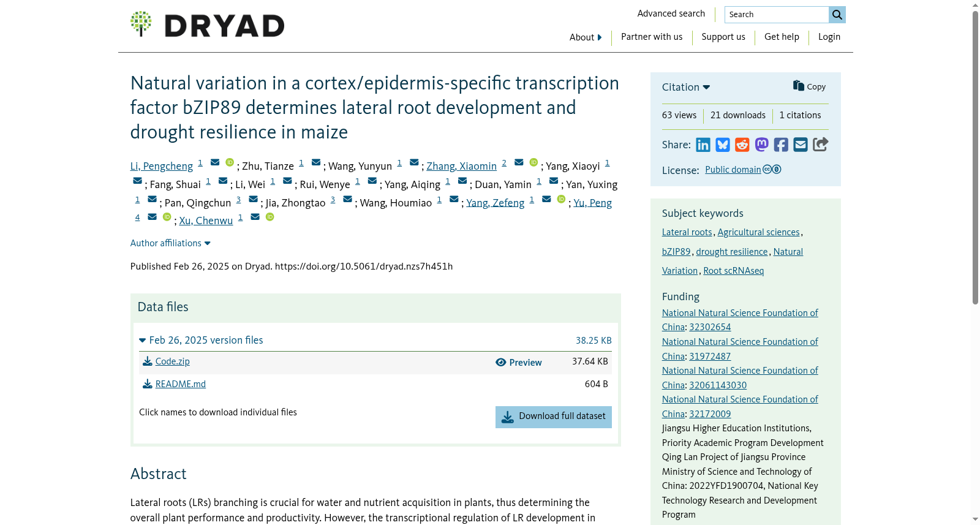980x525 pixels.
Task: Click the download icon beside README.md
Action: coord(148,384)
